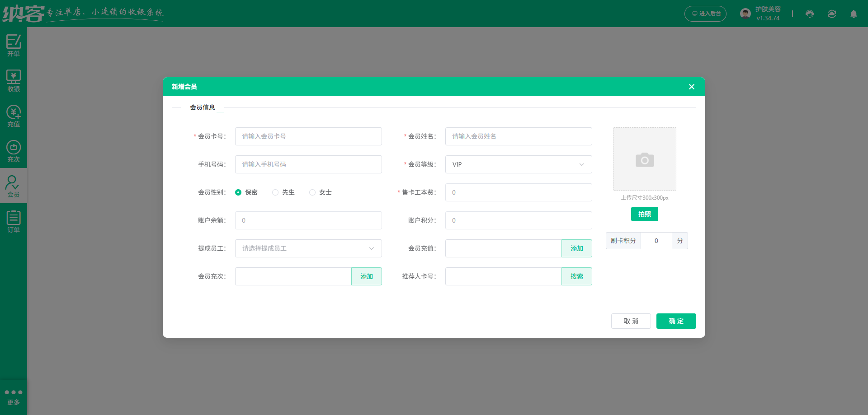The width and height of the screenshot is (868, 415).
Task: Click the user avatar in header
Action: pos(745,14)
